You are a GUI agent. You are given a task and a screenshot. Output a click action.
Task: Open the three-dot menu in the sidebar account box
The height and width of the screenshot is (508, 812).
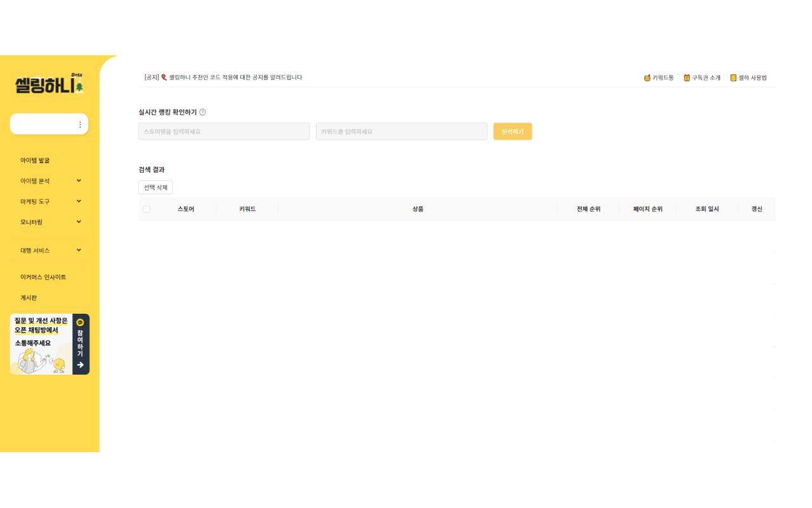[x=80, y=124]
